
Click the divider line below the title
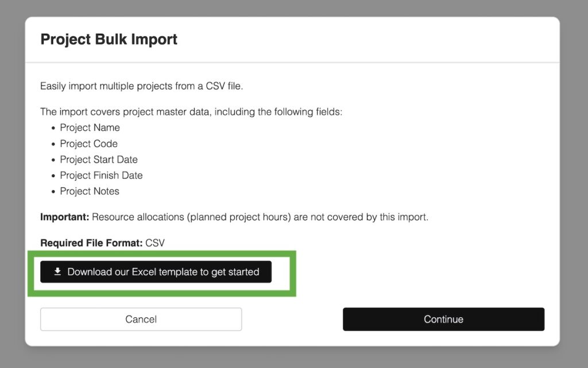point(292,62)
